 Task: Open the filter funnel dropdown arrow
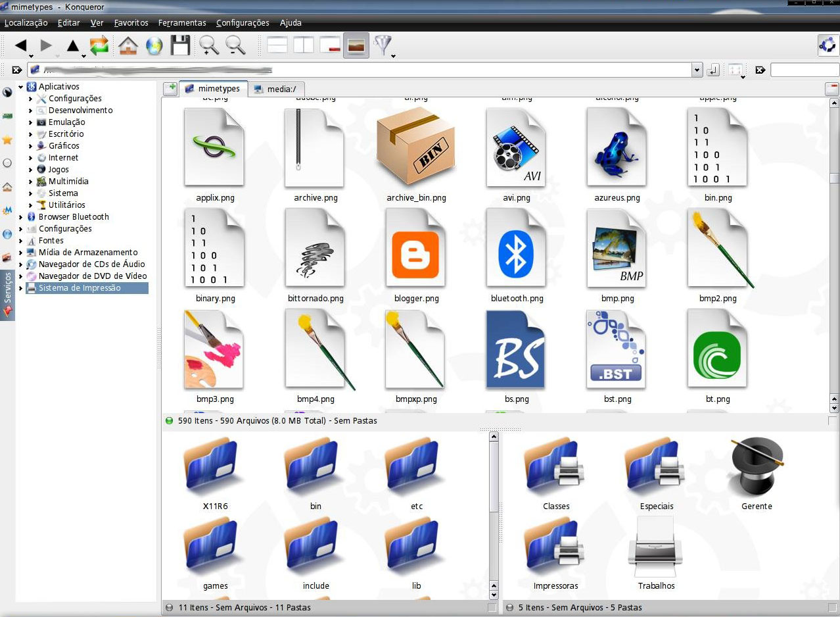click(393, 56)
